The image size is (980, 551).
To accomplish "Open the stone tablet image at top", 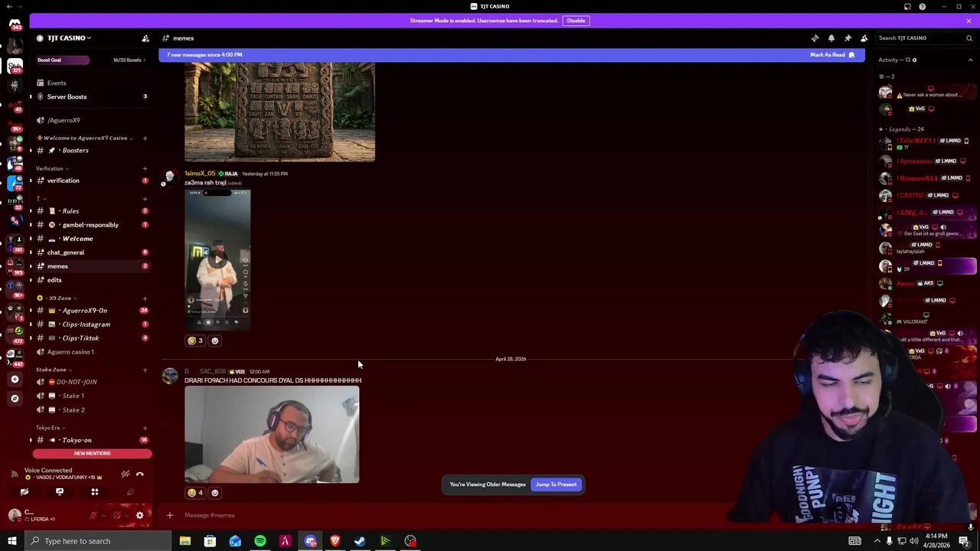I will [279, 112].
